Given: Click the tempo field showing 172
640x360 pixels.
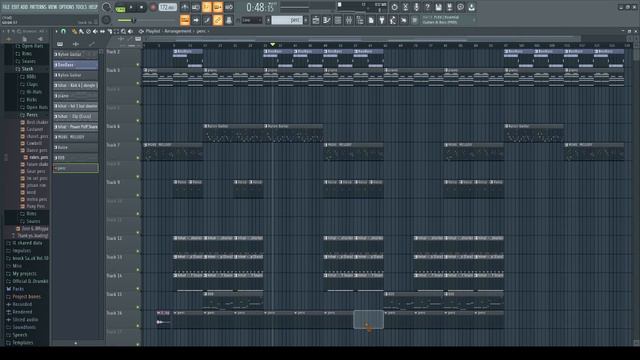Looking at the screenshot, I should click(x=167, y=7).
